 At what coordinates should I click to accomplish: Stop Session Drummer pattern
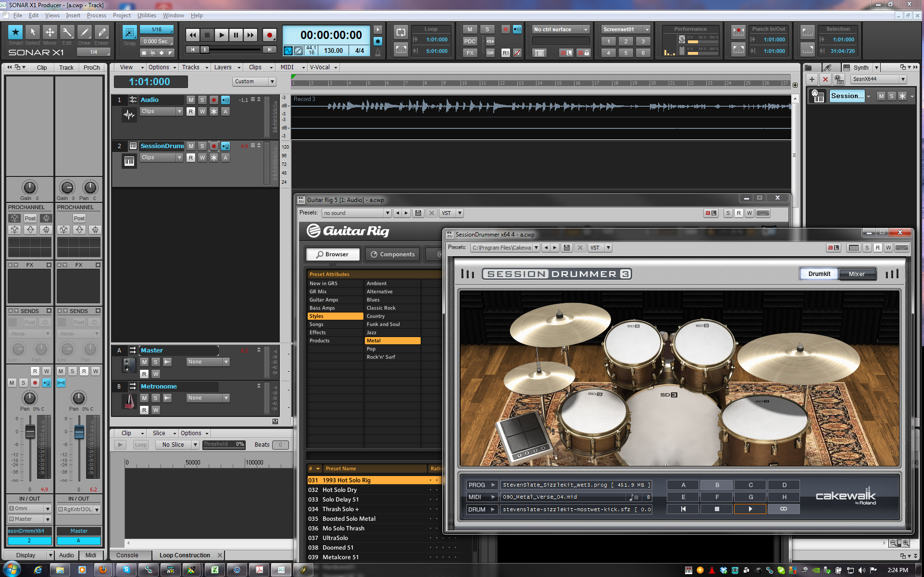click(717, 509)
